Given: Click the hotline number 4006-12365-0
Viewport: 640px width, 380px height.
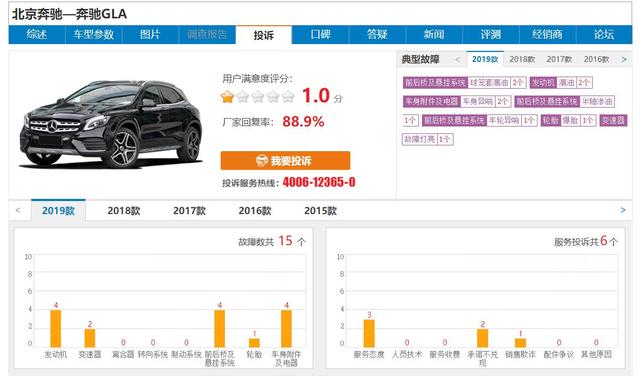Looking at the screenshot, I should click(319, 182).
